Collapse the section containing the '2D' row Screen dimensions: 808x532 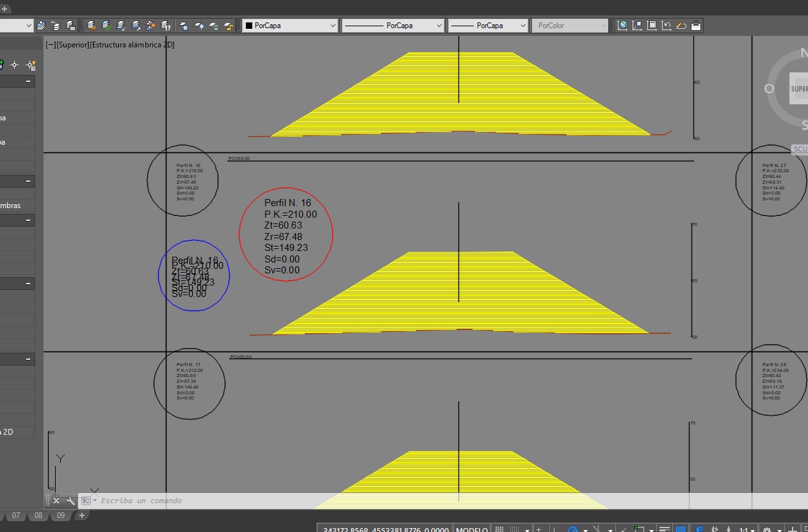coord(28,360)
